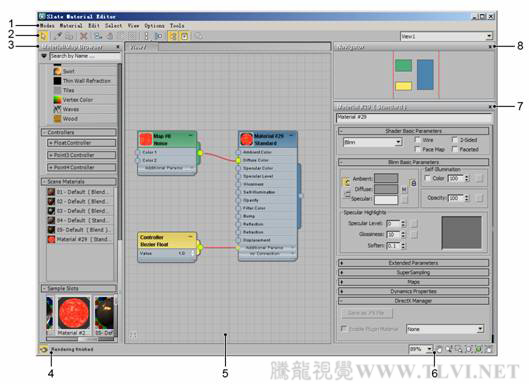
Task: Click the render status teapot icon
Action: [44, 349]
